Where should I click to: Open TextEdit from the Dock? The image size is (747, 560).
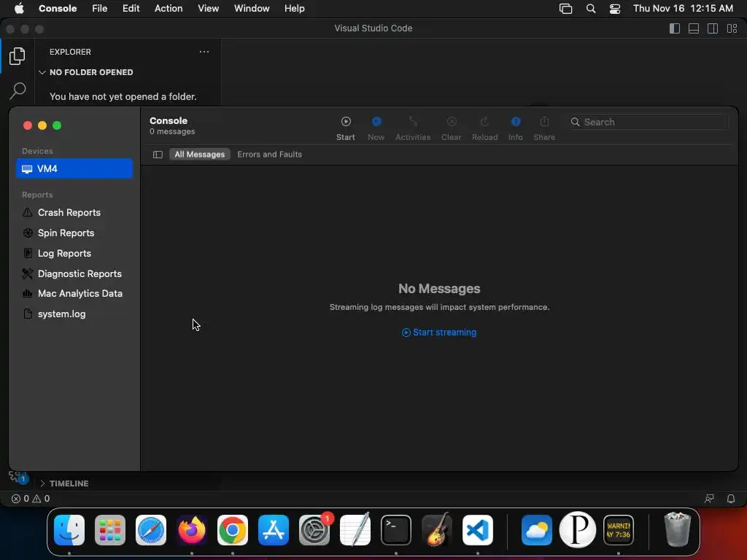pyautogui.click(x=355, y=530)
